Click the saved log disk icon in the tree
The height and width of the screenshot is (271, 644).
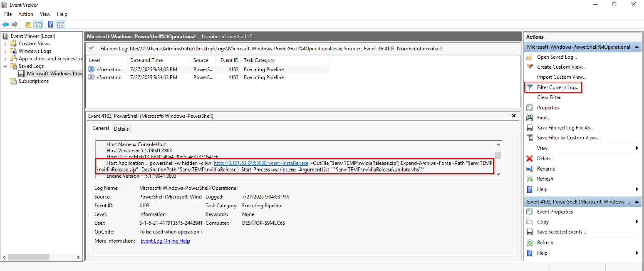pos(21,74)
